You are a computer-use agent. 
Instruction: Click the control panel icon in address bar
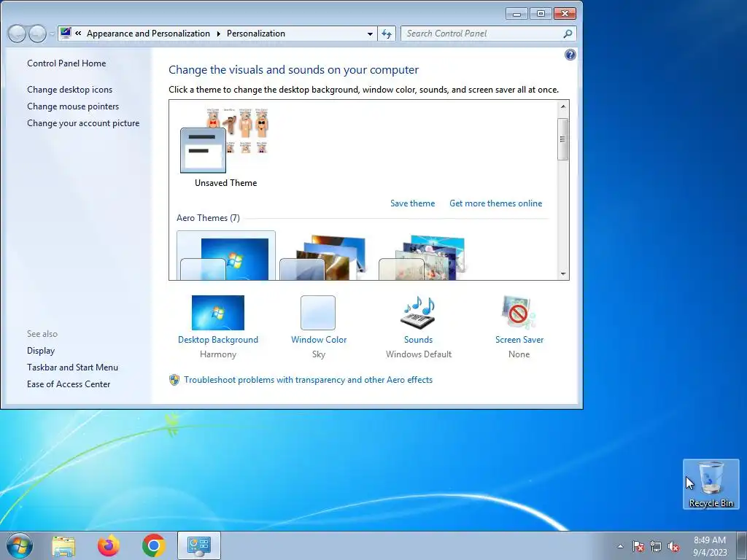tap(66, 33)
